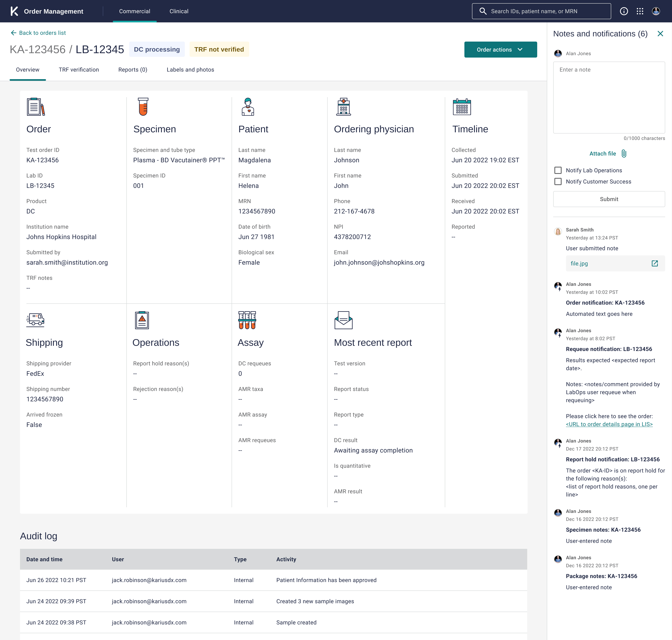The width and height of the screenshot is (672, 640).
Task: Enable Notify Lab Operations checkbox
Action: coord(558,170)
